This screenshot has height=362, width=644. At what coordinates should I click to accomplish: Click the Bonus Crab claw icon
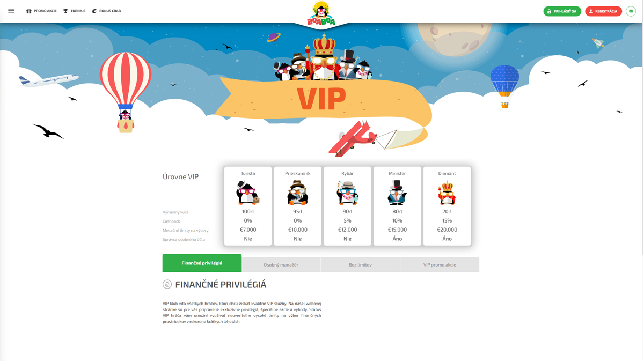(94, 11)
